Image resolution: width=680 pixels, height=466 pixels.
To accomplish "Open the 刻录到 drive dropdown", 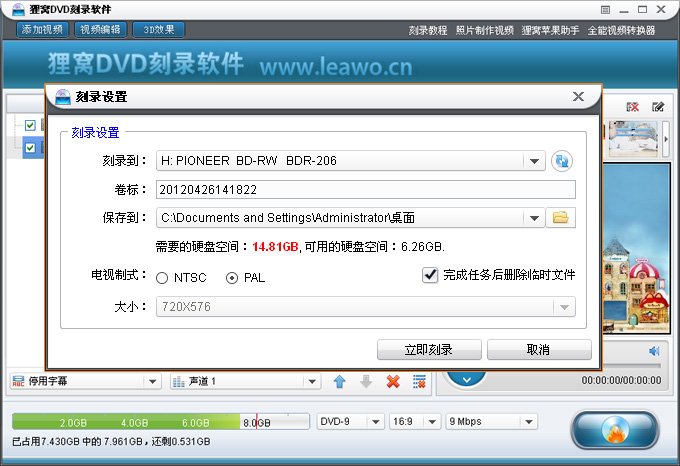I will [534, 161].
